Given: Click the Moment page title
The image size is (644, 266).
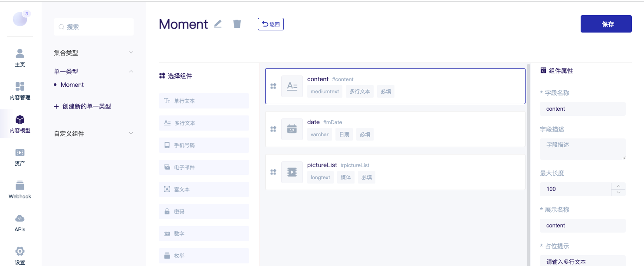Looking at the screenshot, I should 184,24.
